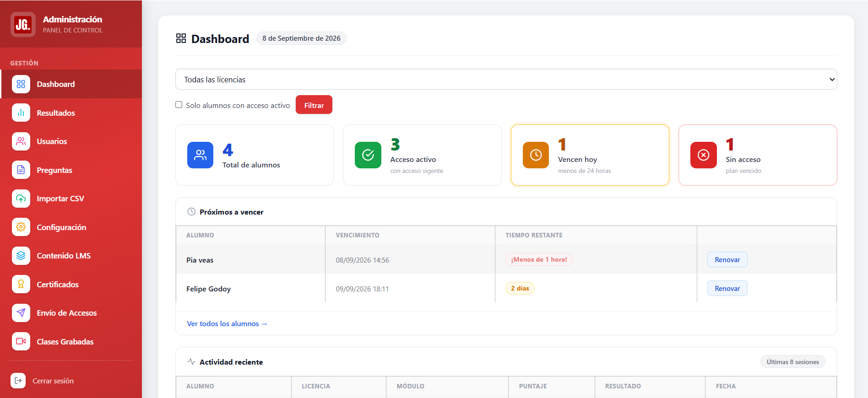Click the ¡Menos de 1 hora! badge
The image size is (868, 398).
[539, 259]
